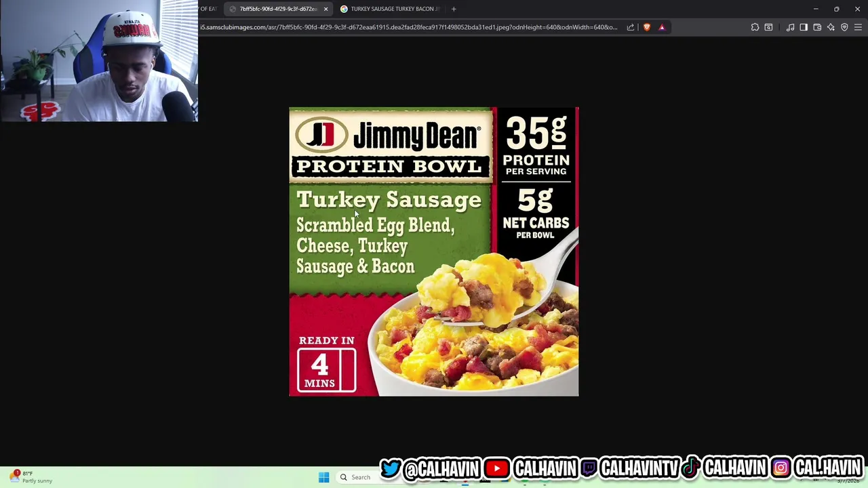
Task: Close the samsclubimages jpeg tab
Action: (x=325, y=9)
